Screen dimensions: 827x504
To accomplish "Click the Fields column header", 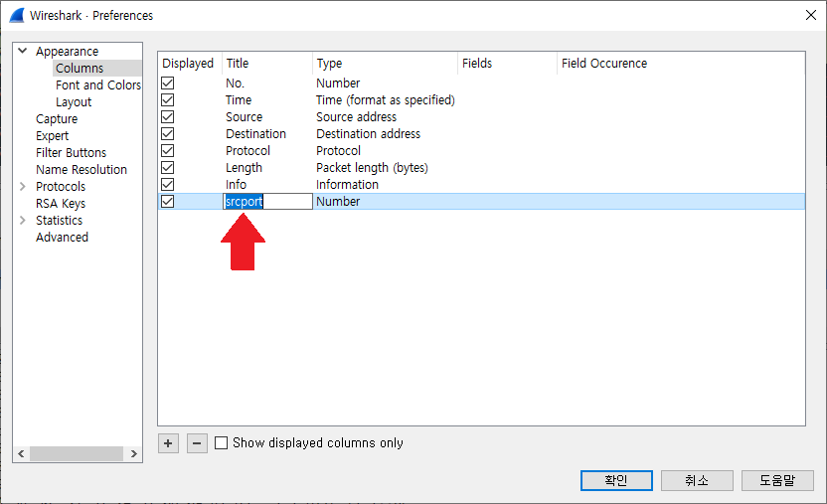I will 507,63.
